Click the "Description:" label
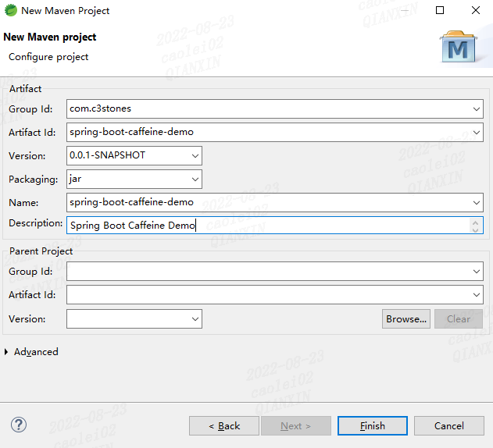This screenshot has height=448, width=493. [35, 223]
